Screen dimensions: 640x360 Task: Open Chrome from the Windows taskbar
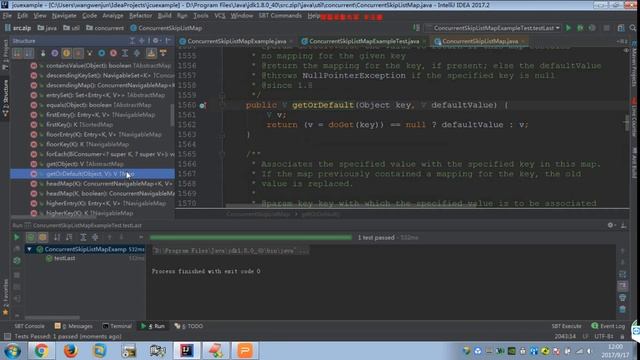(41, 350)
